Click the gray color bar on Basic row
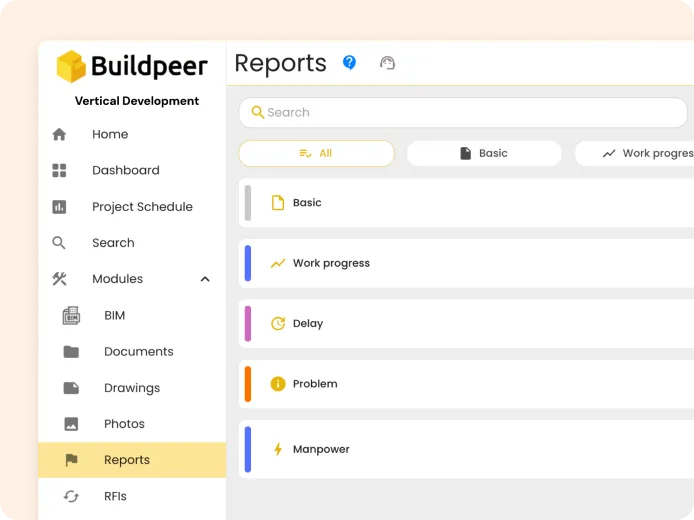Image resolution: width=694 pixels, height=520 pixels. click(248, 203)
